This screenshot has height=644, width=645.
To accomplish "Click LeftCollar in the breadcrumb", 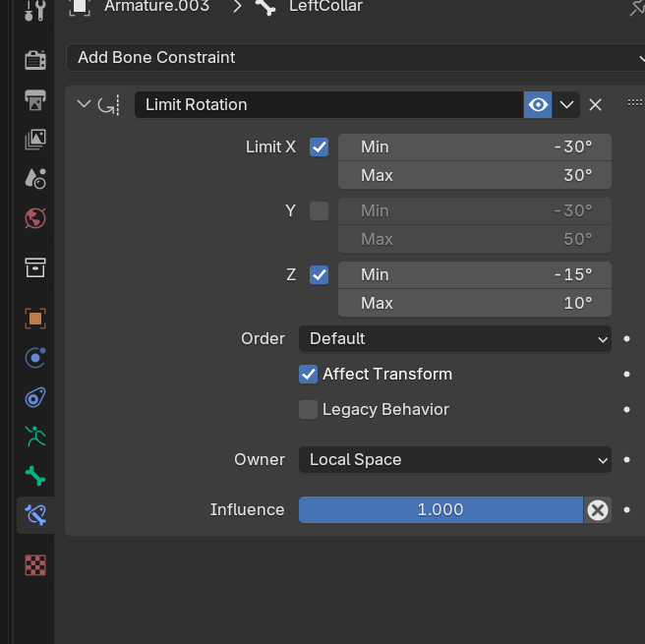I will tap(325, 6).
